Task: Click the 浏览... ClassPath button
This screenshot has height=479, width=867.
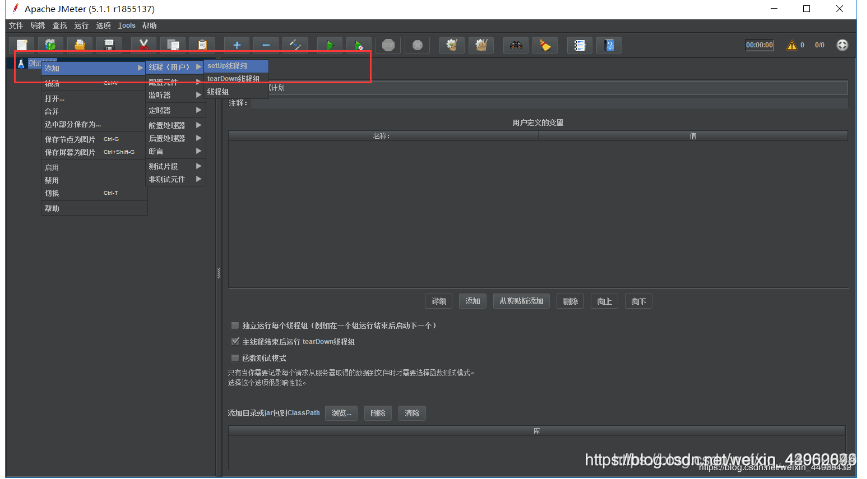Action: click(x=341, y=413)
